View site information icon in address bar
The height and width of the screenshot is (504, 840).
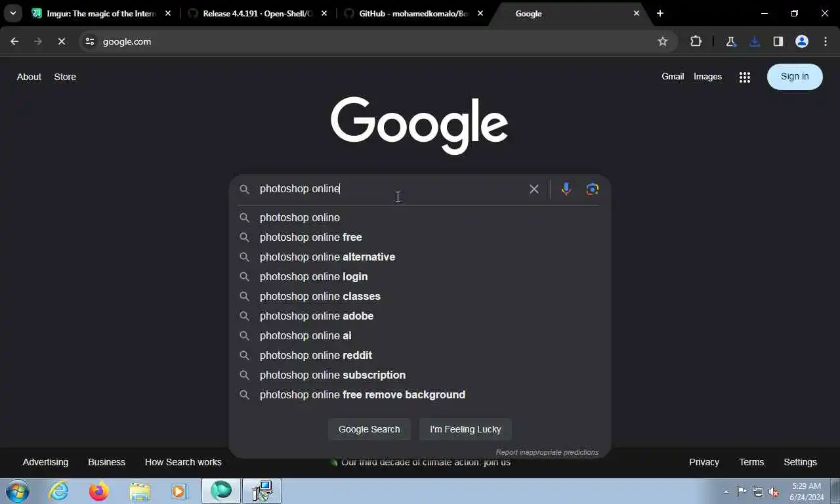point(90,41)
